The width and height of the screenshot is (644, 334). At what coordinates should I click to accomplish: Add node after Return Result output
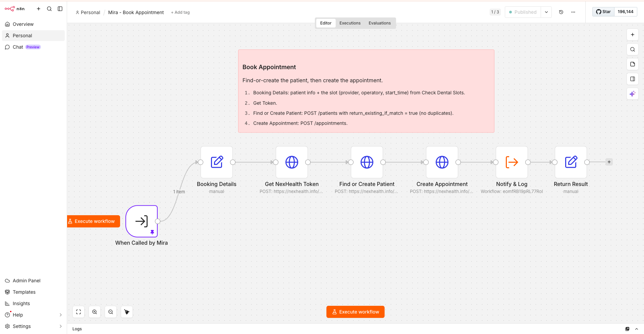click(x=609, y=162)
